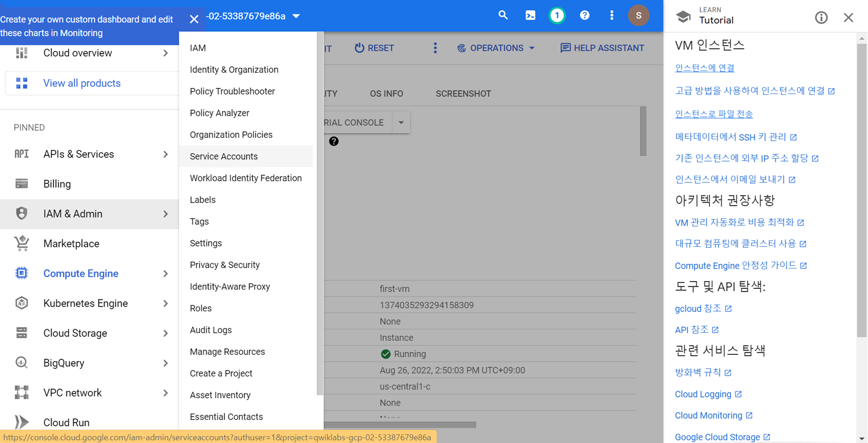Viewport: 868px width, 443px height.
Task: Click the Billing card icon
Action: tap(22, 184)
